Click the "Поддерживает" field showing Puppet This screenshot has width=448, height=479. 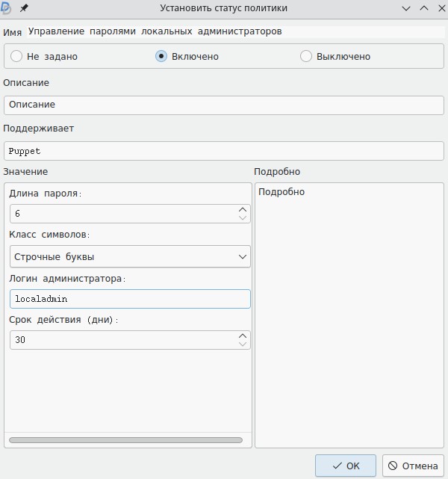(x=223, y=150)
